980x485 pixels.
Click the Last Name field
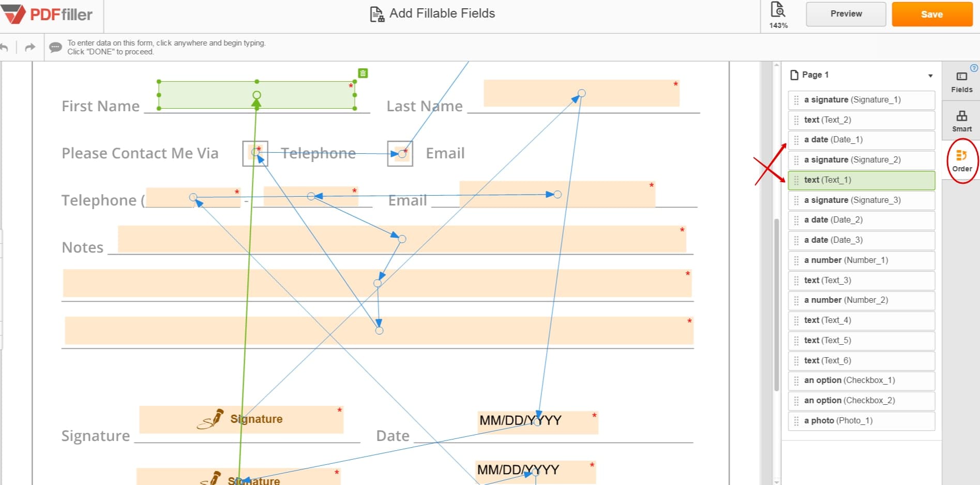tap(581, 93)
